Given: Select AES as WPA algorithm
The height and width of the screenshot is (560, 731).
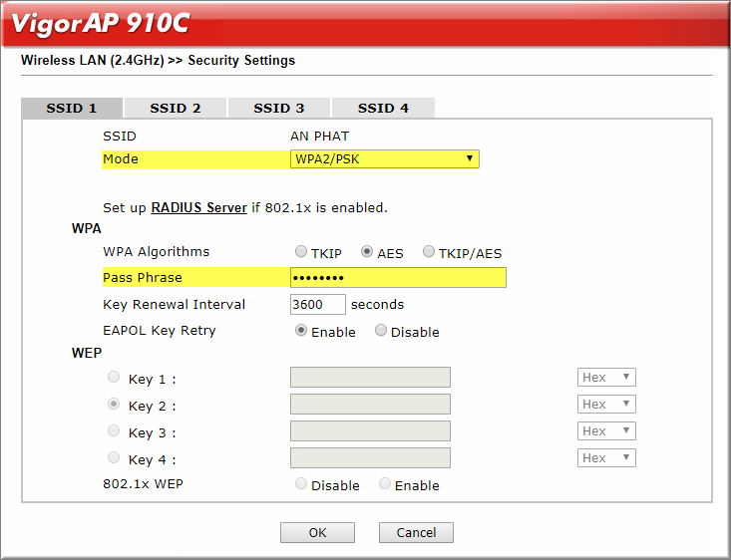Looking at the screenshot, I should (367, 251).
